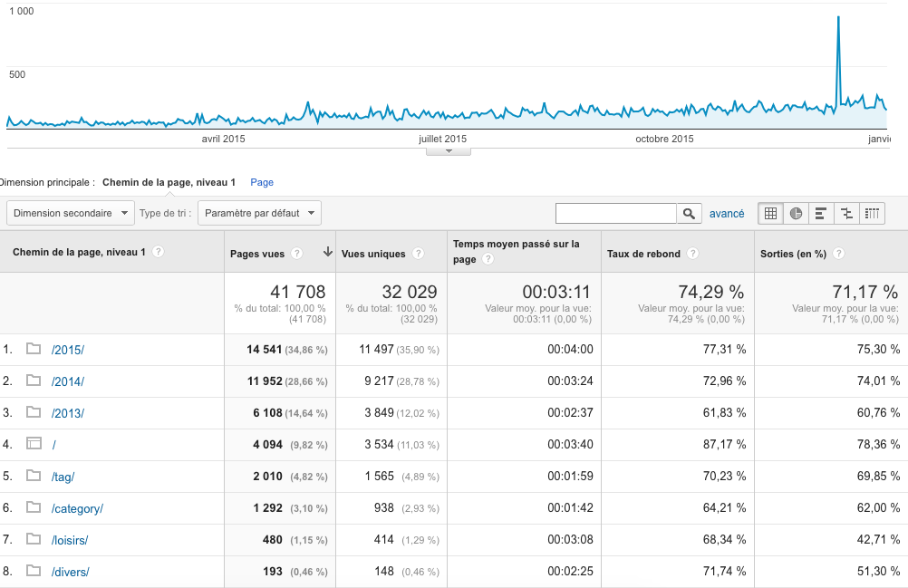
Task: Click inside the table search field
Action: point(615,214)
